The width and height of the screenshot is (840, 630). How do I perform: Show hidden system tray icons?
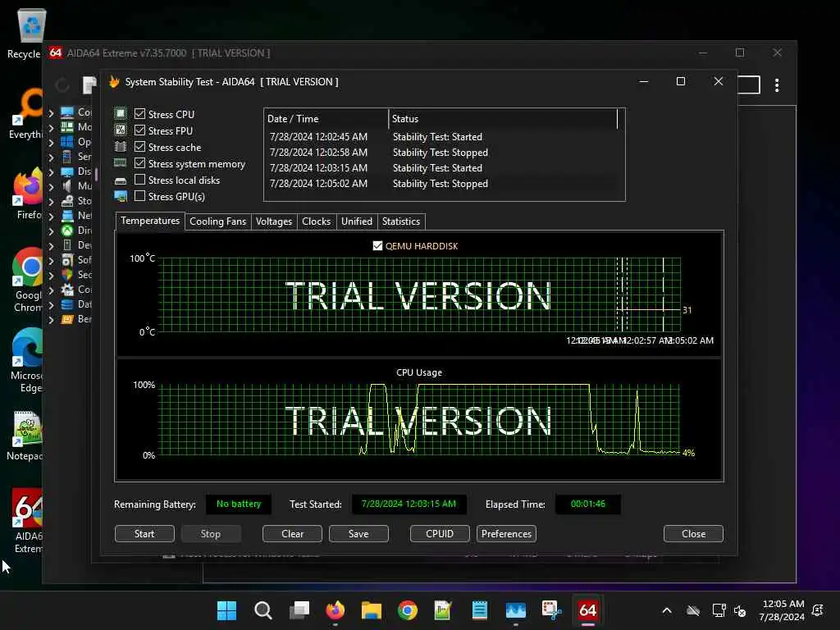click(667, 610)
